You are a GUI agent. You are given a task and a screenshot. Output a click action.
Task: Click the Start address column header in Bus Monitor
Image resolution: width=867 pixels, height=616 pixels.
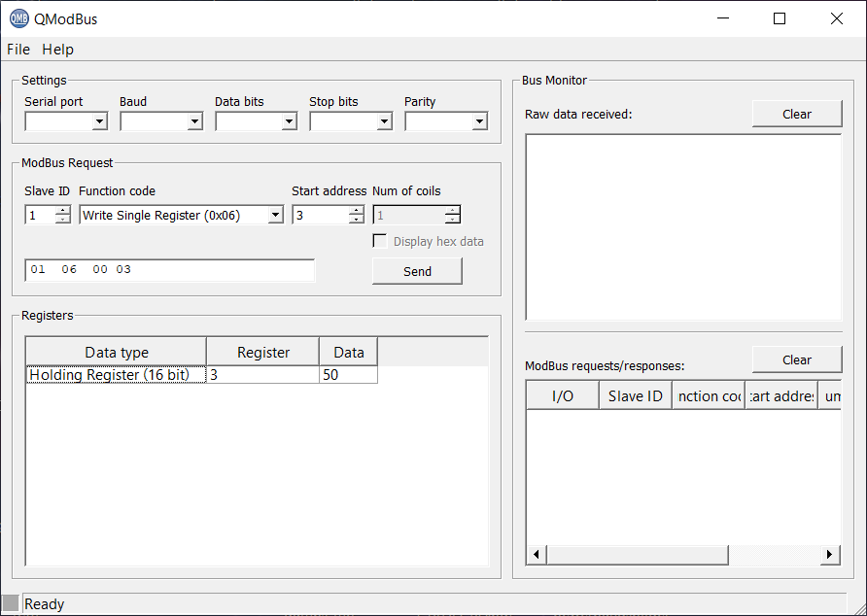(x=781, y=395)
